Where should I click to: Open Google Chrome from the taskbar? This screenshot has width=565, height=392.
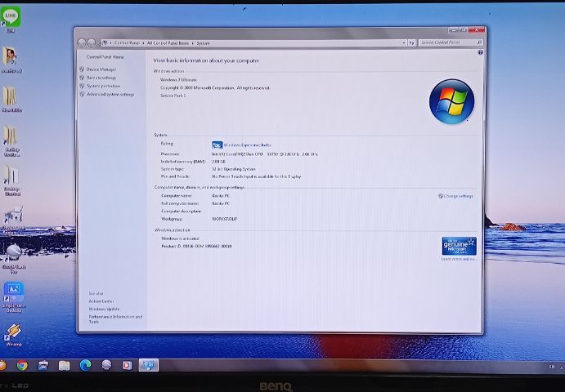pos(22,365)
